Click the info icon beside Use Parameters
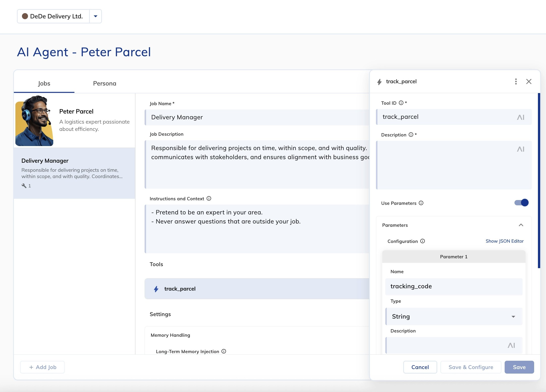This screenshot has width=546, height=392. coord(421,203)
